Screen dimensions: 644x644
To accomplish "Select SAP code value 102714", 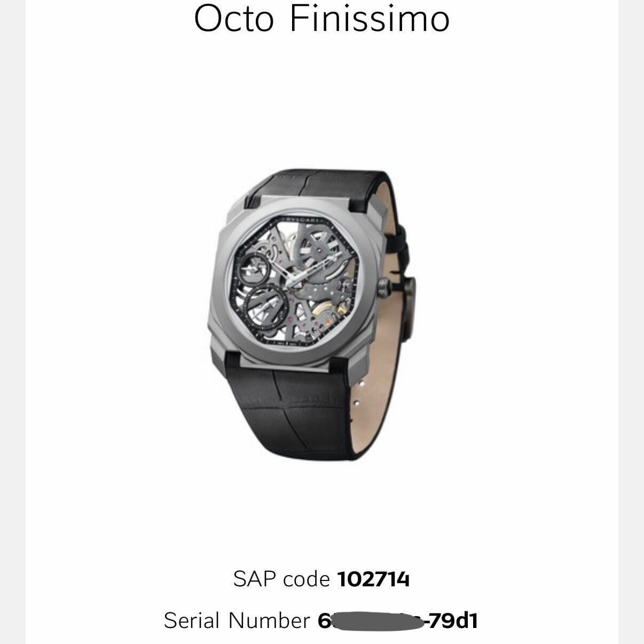I will pos(373,579).
